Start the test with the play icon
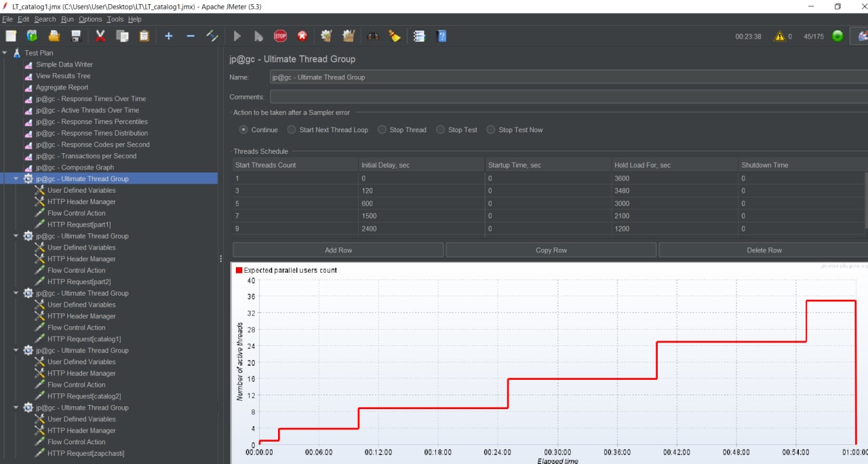 pos(237,36)
